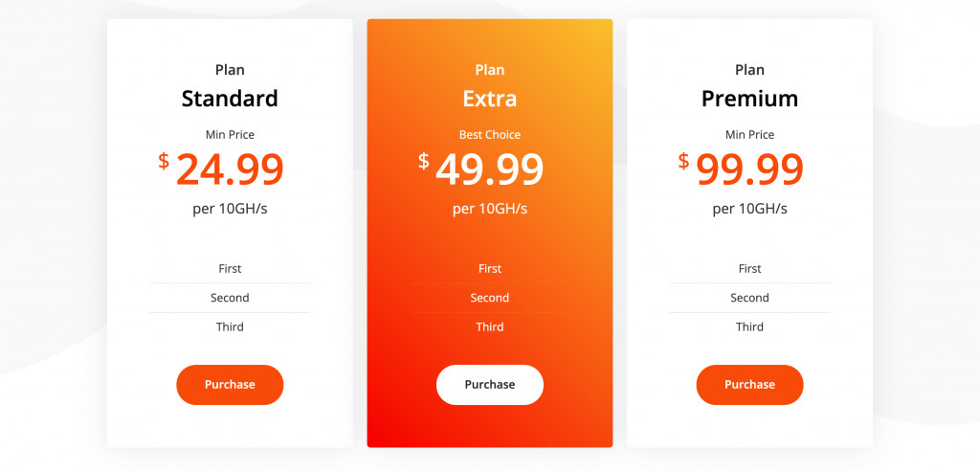
Task: Click white Purchase button on Extra plan
Action: pyautogui.click(x=490, y=385)
